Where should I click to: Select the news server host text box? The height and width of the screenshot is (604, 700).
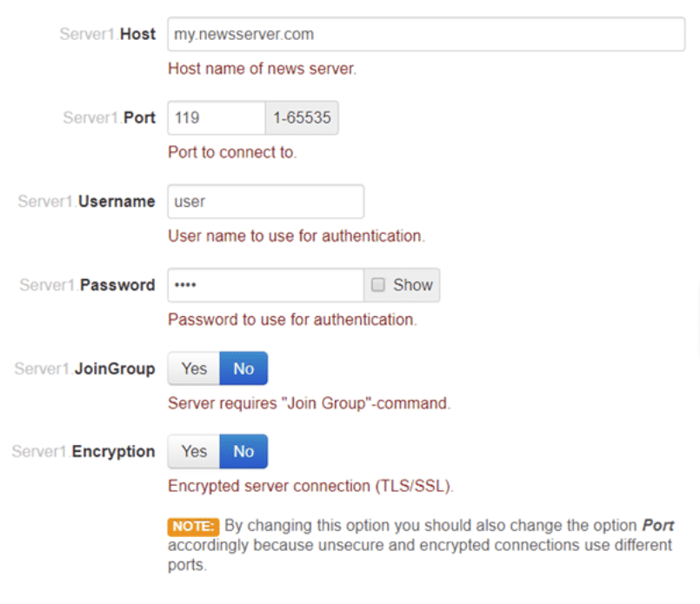(425, 34)
